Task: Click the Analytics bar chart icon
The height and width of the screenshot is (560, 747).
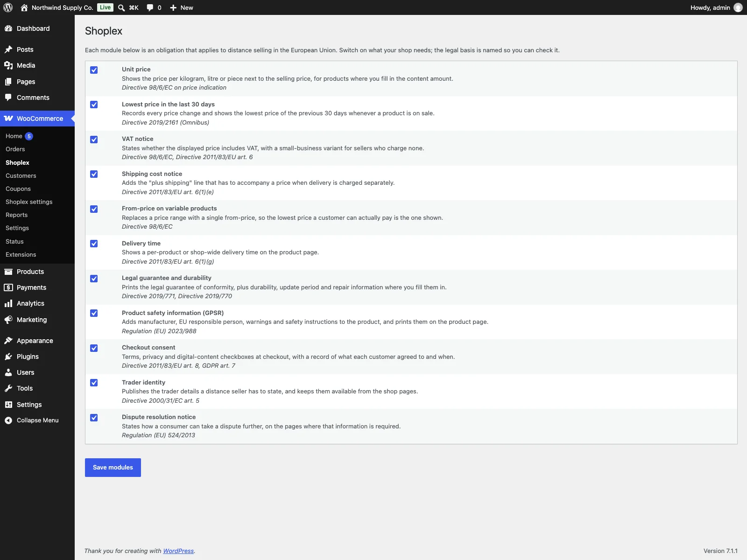Action: point(8,303)
